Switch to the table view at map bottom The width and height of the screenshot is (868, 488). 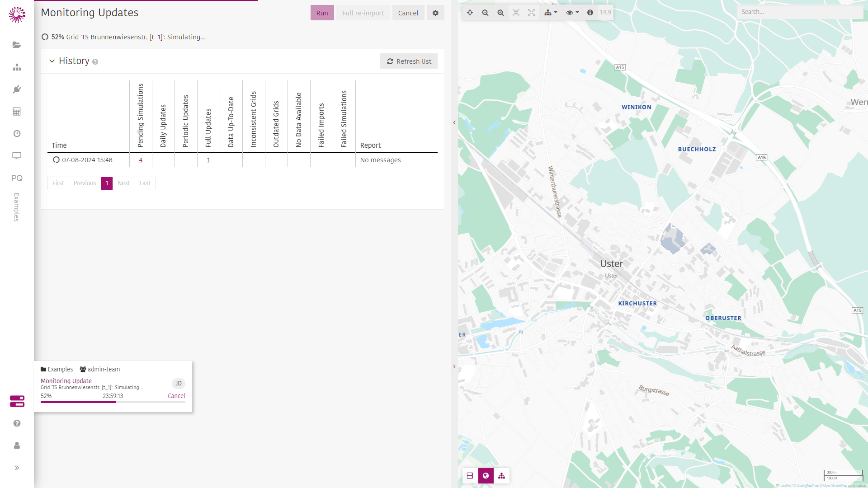(x=470, y=476)
